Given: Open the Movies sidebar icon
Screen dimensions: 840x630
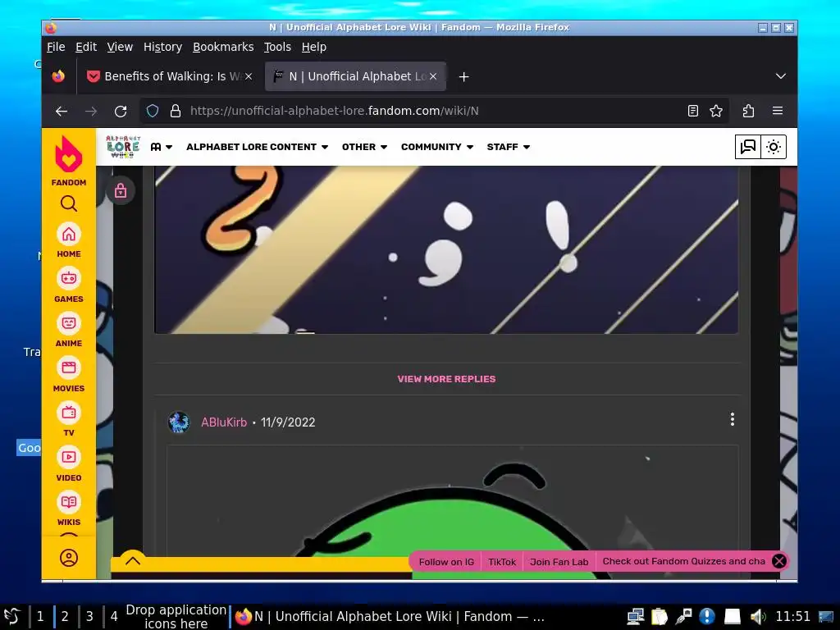Looking at the screenshot, I should click(69, 368).
